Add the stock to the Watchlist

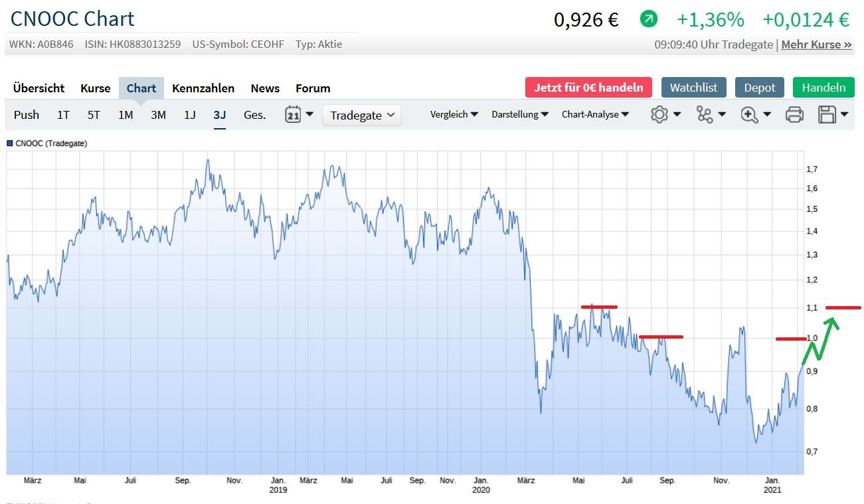(693, 88)
